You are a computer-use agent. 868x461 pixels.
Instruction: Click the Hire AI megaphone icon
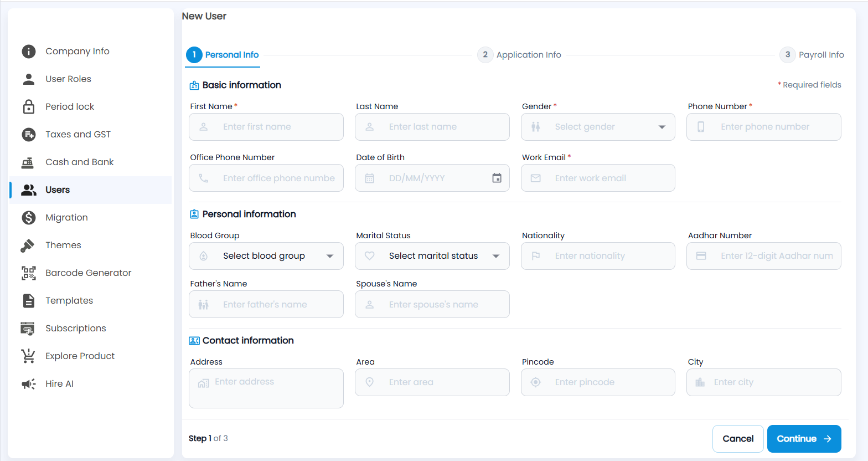coord(29,384)
